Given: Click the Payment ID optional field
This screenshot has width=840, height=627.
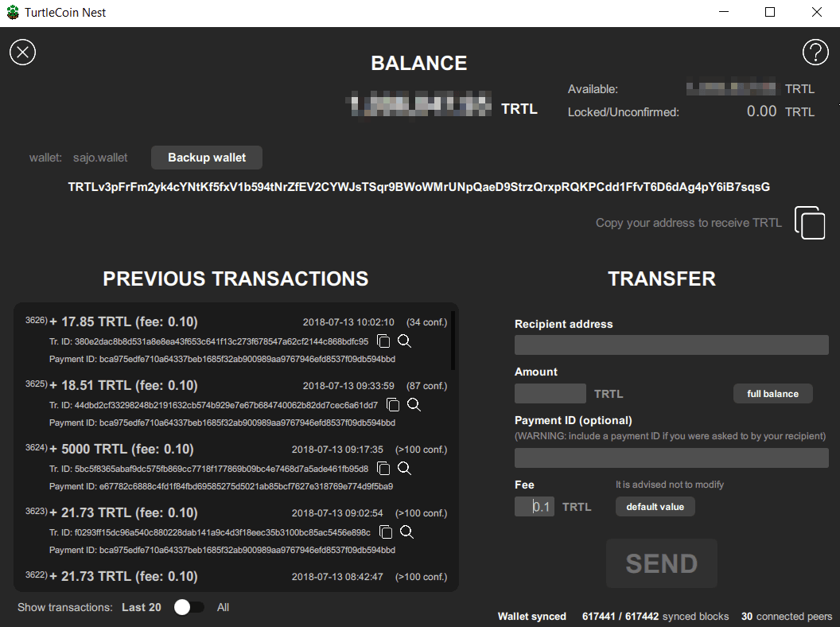Looking at the screenshot, I should pyautogui.click(x=671, y=457).
